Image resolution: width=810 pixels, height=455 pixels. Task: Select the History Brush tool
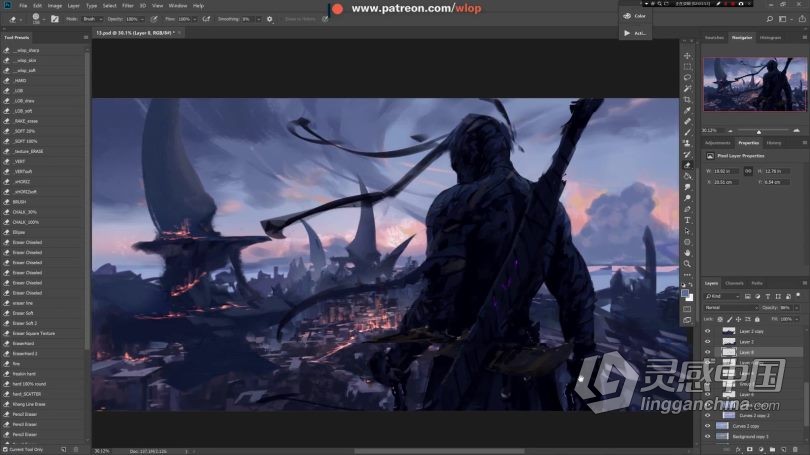click(x=687, y=154)
